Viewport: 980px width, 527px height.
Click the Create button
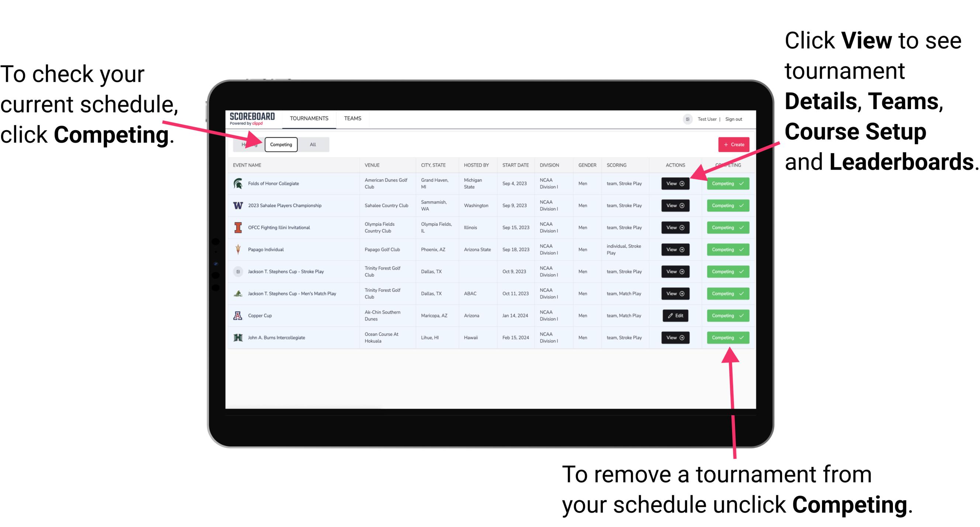(x=732, y=144)
